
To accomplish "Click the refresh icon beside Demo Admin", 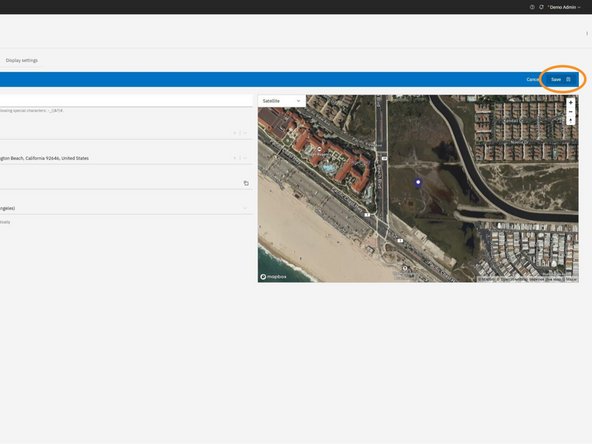I will pyautogui.click(x=541, y=7).
